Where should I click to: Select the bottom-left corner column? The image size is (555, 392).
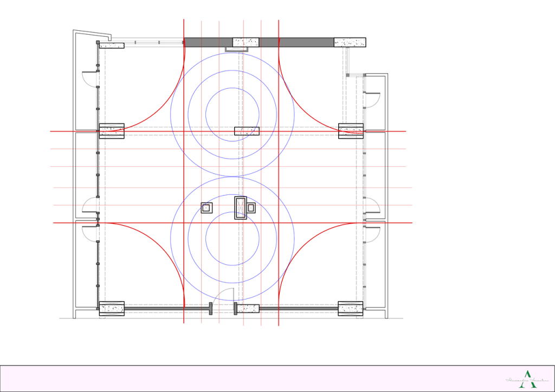click(x=112, y=309)
